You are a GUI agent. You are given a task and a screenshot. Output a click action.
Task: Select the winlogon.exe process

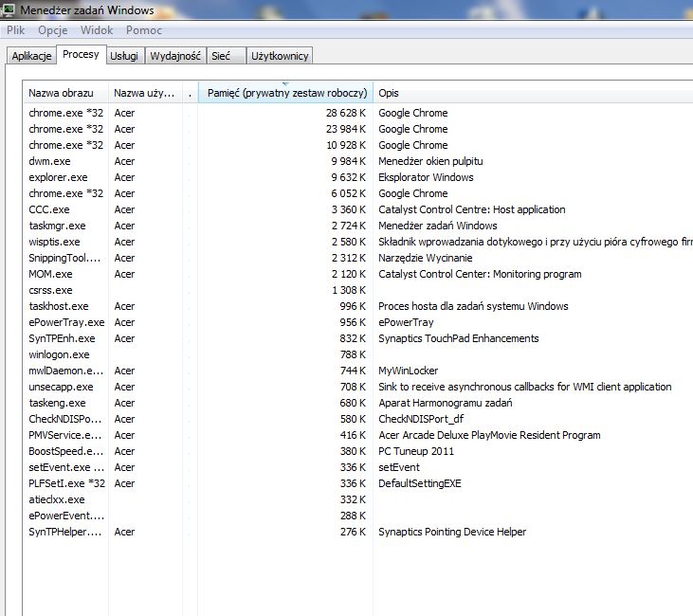(x=59, y=354)
